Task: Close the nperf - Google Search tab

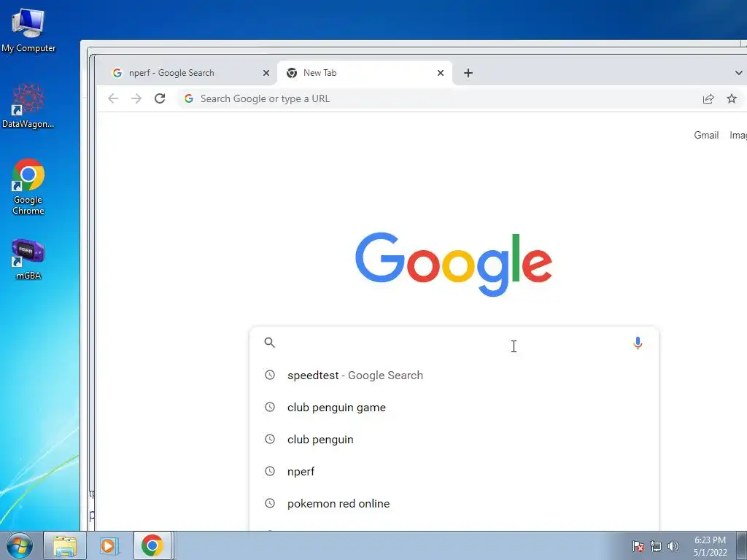Action: click(x=266, y=73)
